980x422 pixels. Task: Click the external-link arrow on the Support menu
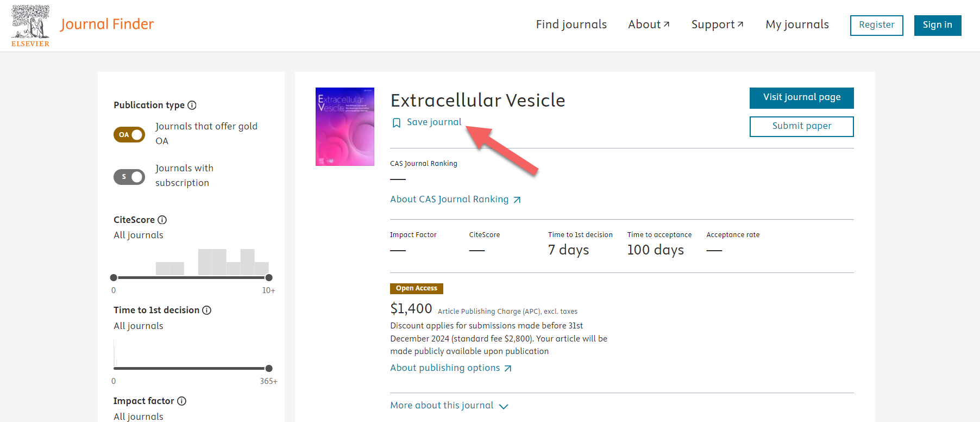(x=742, y=23)
